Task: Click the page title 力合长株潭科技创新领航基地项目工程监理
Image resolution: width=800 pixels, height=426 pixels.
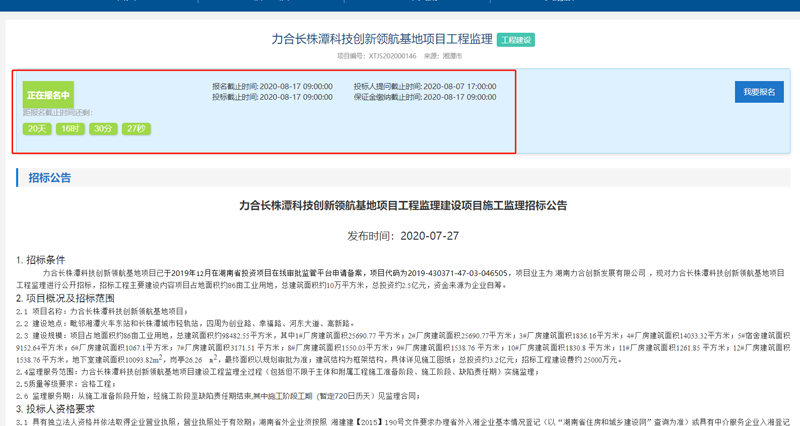Action: coord(381,39)
